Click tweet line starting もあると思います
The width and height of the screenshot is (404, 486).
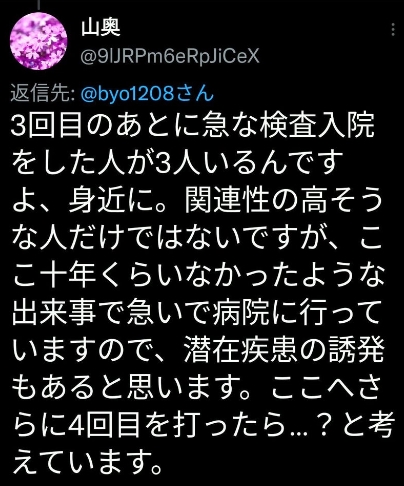197,388
